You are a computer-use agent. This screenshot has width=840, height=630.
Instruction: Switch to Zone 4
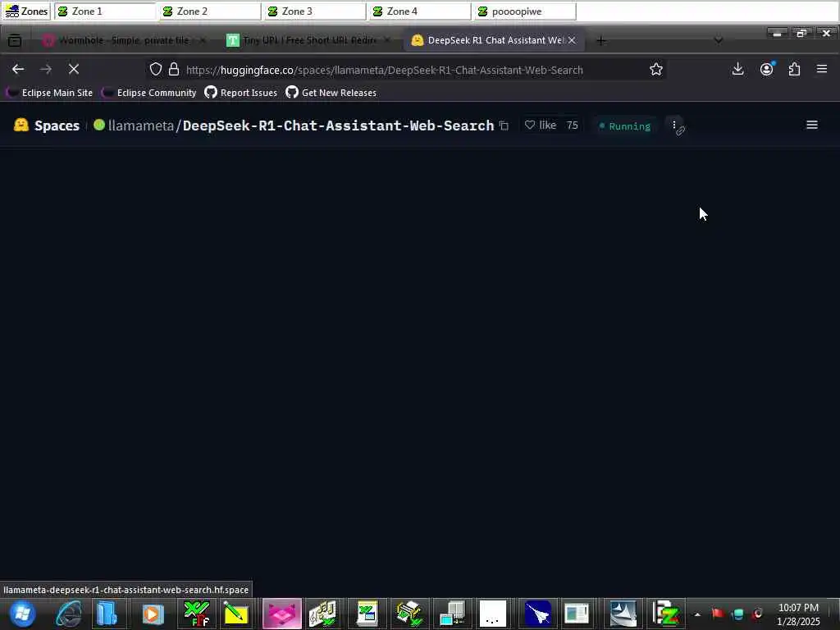click(420, 11)
